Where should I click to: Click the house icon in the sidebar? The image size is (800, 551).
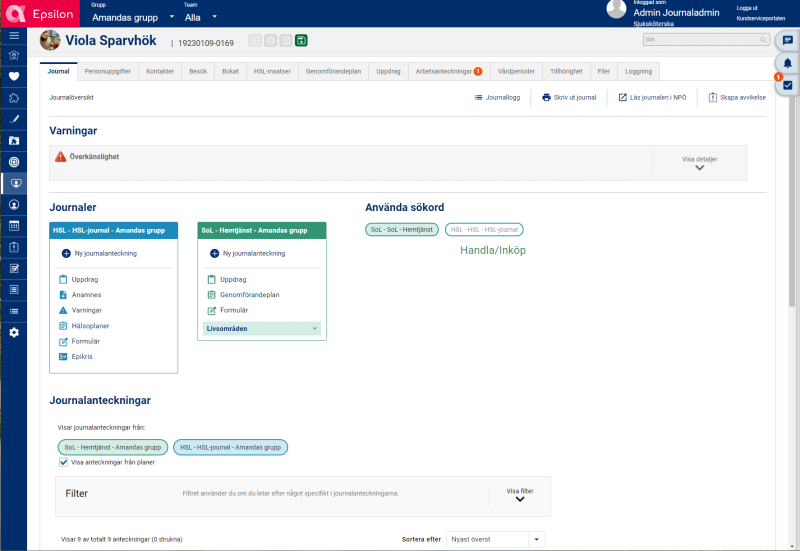[x=14, y=55]
